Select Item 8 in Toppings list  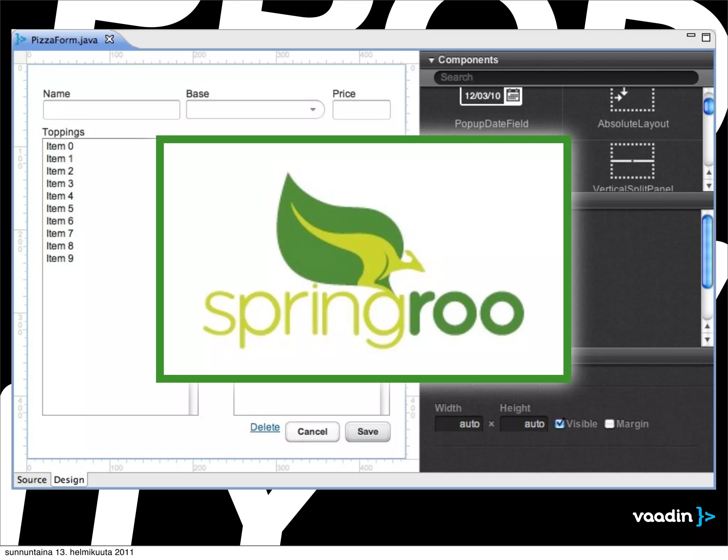pyautogui.click(x=60, y=246)
